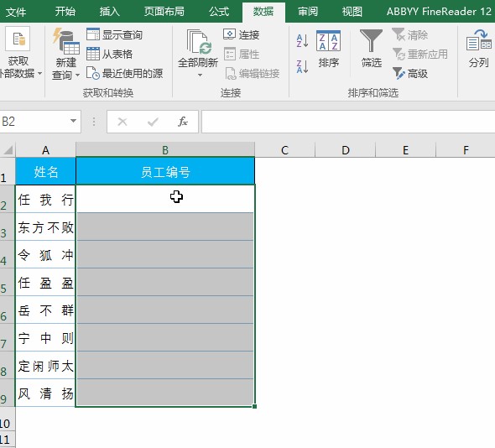
Task: Click the 全部刷新 icon
Action: 198,42
